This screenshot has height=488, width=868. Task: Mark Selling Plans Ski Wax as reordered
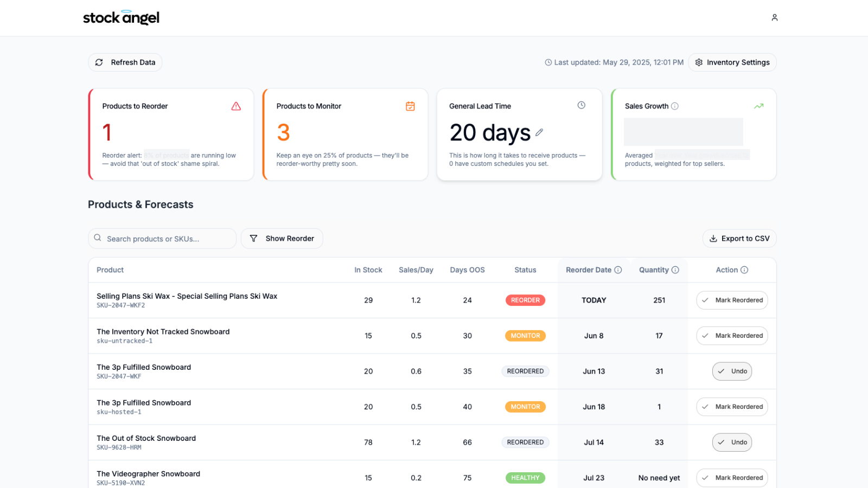(732, 300)
